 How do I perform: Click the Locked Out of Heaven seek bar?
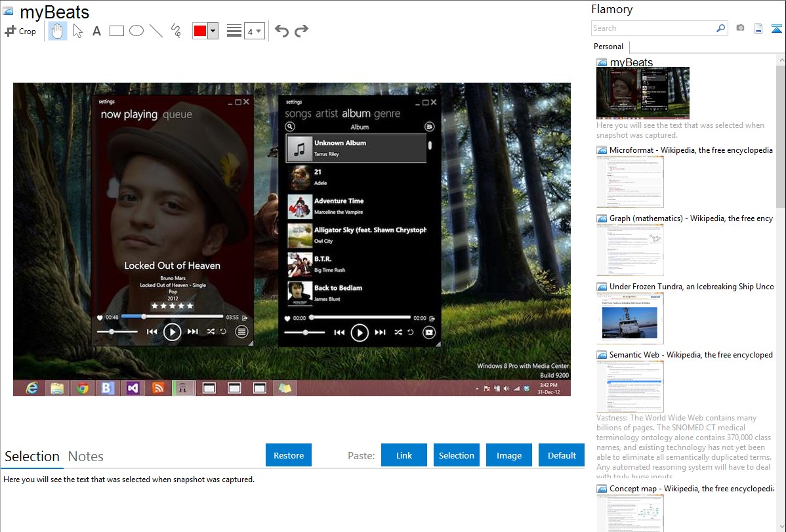pos(172,316)
